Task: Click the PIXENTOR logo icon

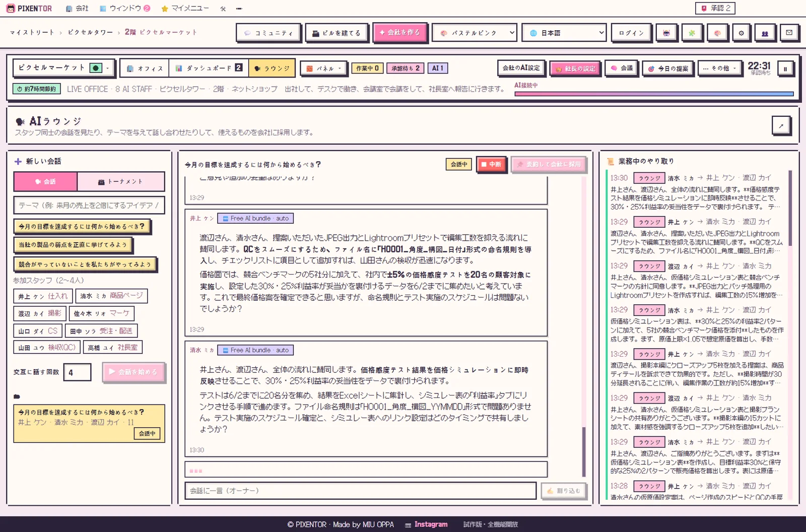Action: pyautogui.click(x=11, y=9)
